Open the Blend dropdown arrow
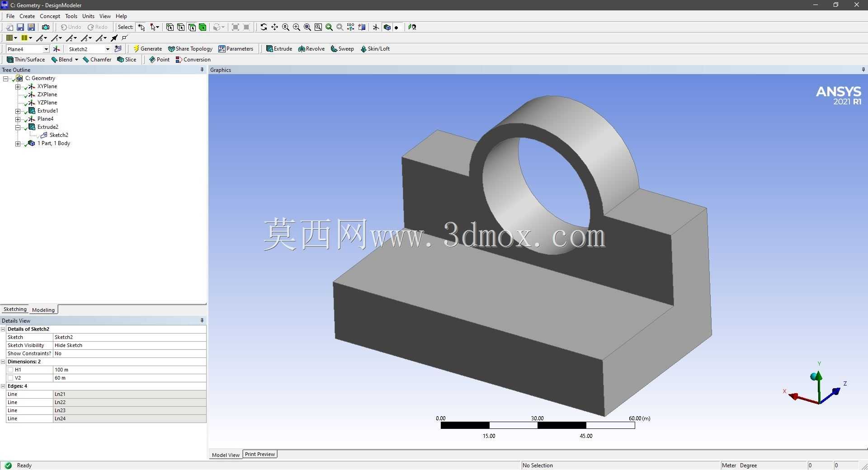This screenshot has width=868, height=470. pyautogui.click(x=76, y=60)
